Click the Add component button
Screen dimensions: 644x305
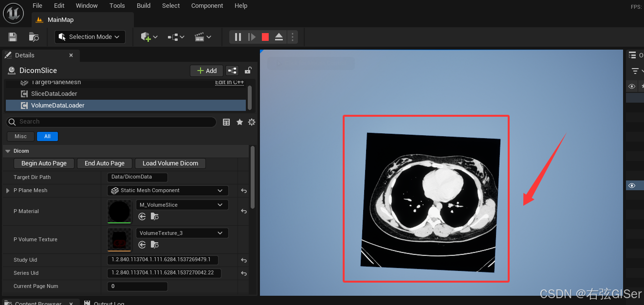click(207, 71)
